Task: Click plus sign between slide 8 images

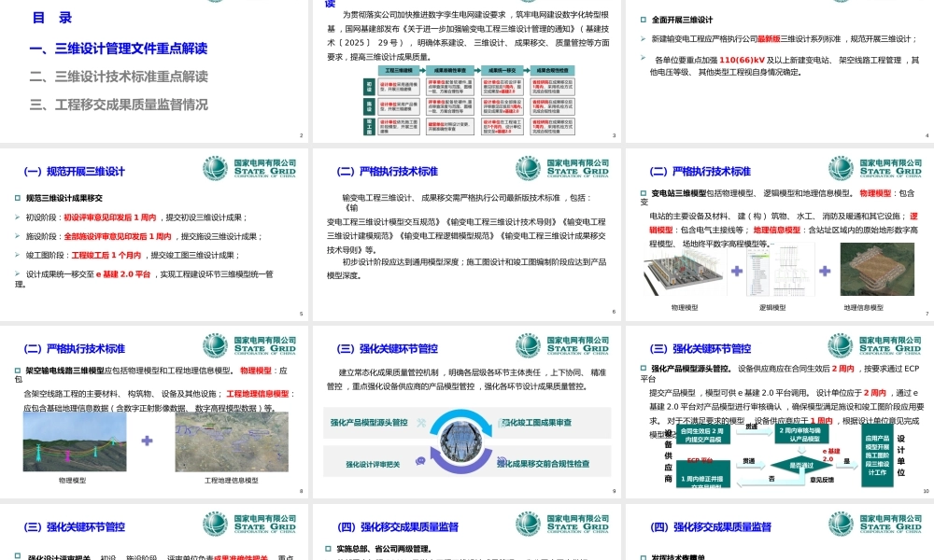Action: (x=148, y=441)
